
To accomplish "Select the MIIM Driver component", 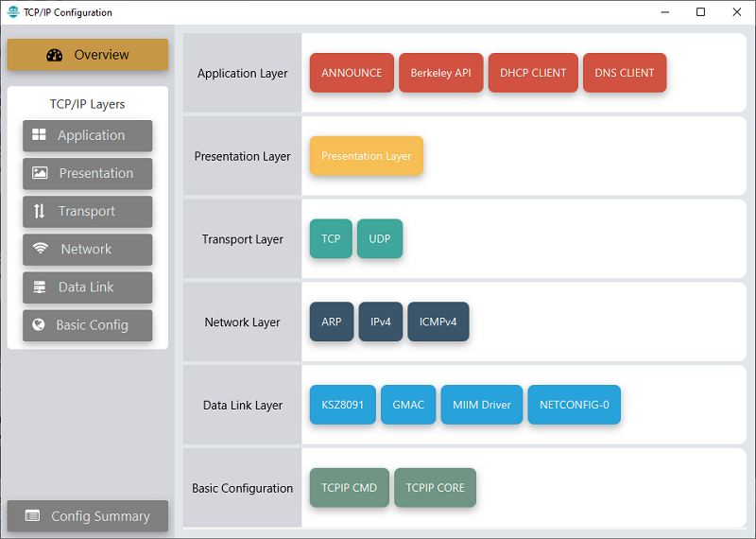I will click(482, 405).
